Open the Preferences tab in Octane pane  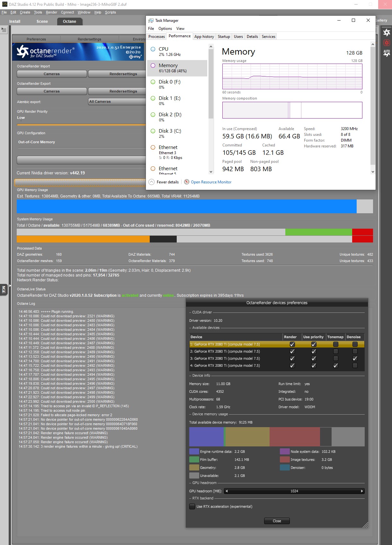pyautogui.click(x=36, y=39)
